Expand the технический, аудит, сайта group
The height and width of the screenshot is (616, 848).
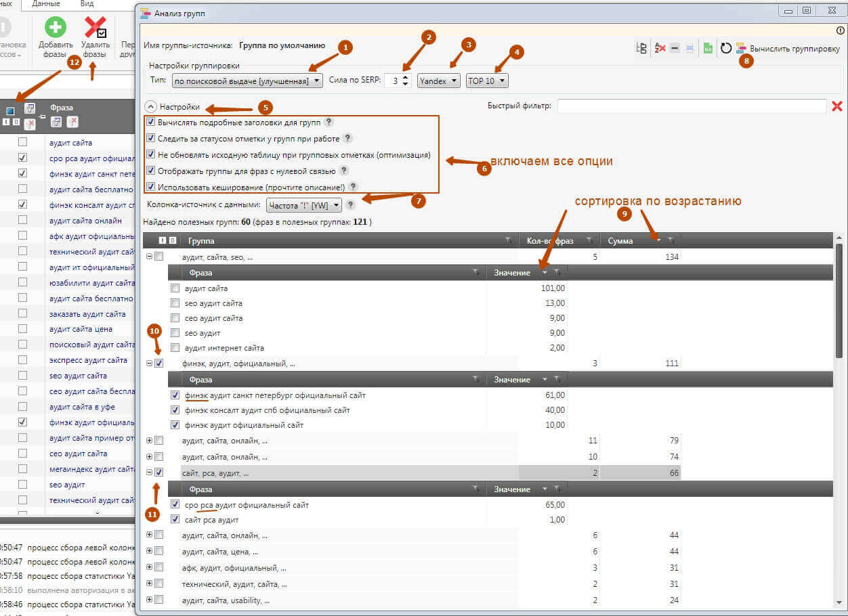(150, 584)
